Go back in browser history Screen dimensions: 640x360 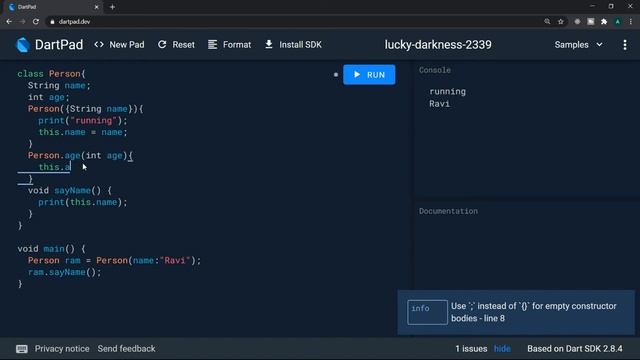point(9,22)
